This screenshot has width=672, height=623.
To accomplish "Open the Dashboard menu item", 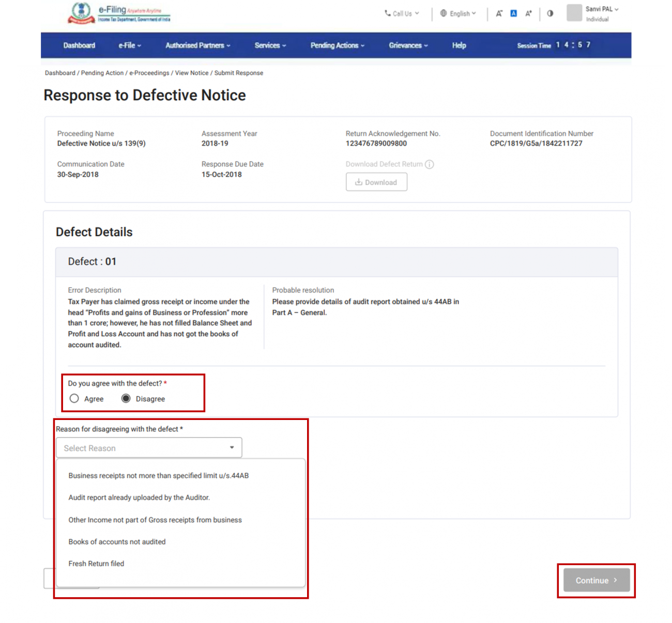I will 79,45.
